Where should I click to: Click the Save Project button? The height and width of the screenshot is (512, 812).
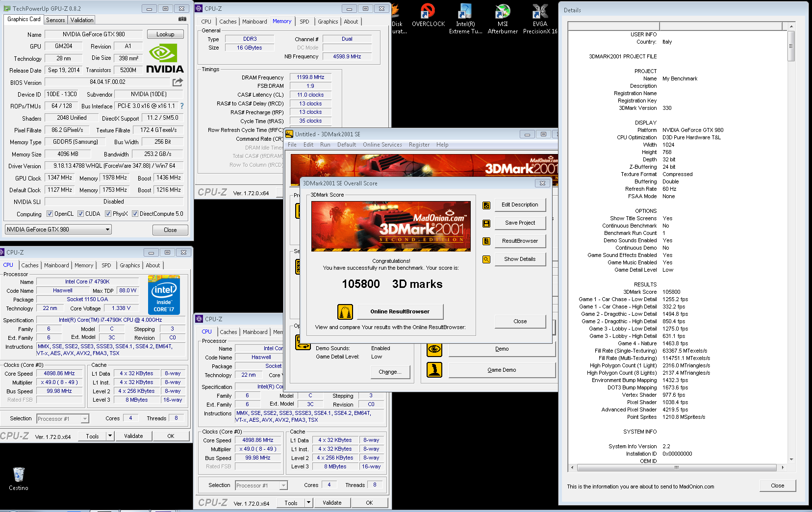520,223
